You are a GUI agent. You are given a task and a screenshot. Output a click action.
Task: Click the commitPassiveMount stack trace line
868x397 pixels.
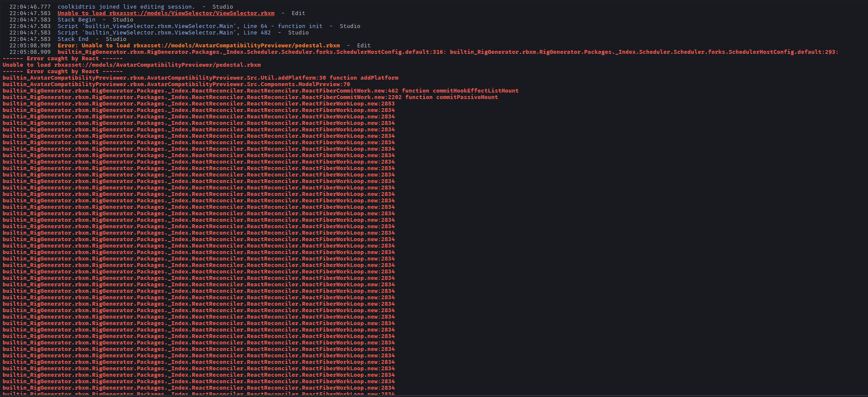tap(250, 97)
